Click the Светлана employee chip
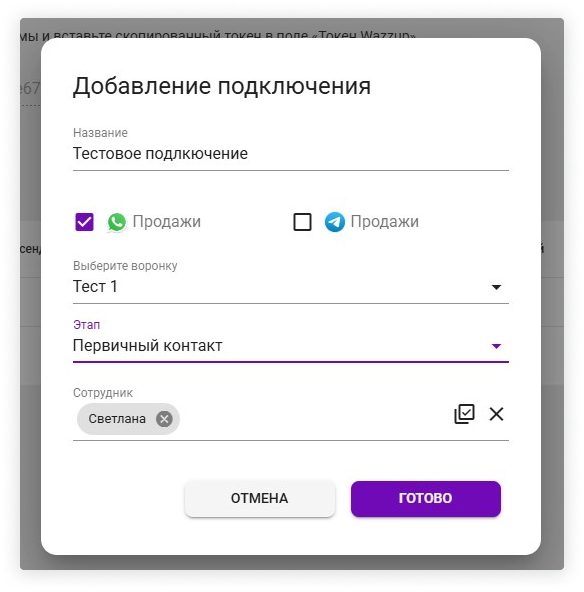 coord(117,419)
